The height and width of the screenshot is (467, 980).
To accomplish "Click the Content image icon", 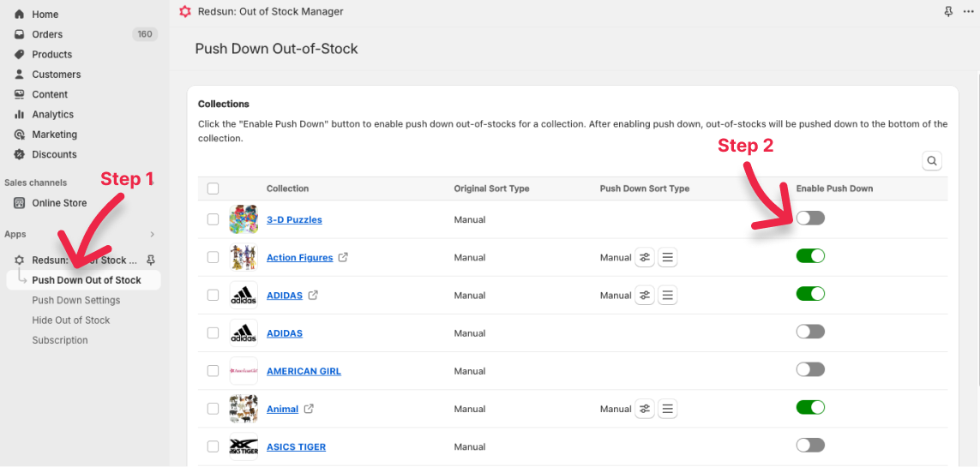I will (20, 94).
